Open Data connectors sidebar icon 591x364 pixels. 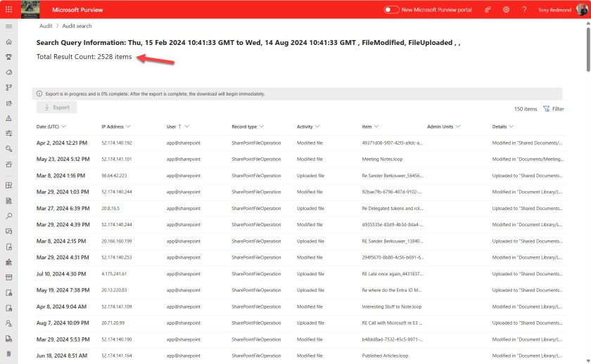(x=8, y=103)
